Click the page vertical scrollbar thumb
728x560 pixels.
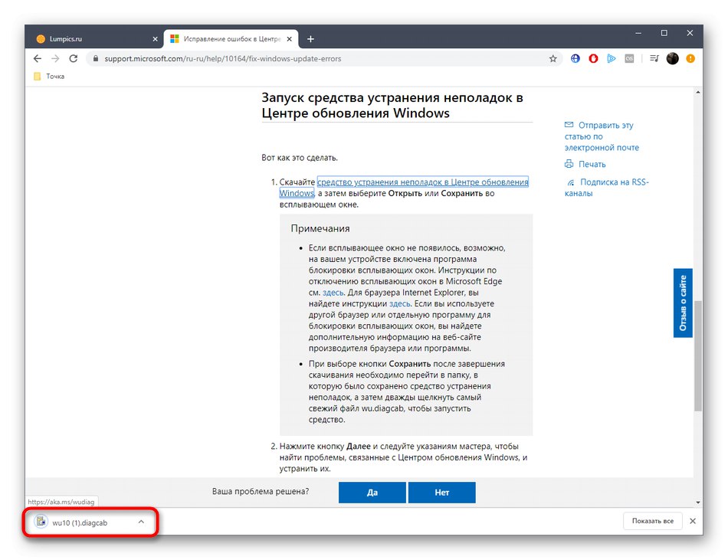(698, 355)
